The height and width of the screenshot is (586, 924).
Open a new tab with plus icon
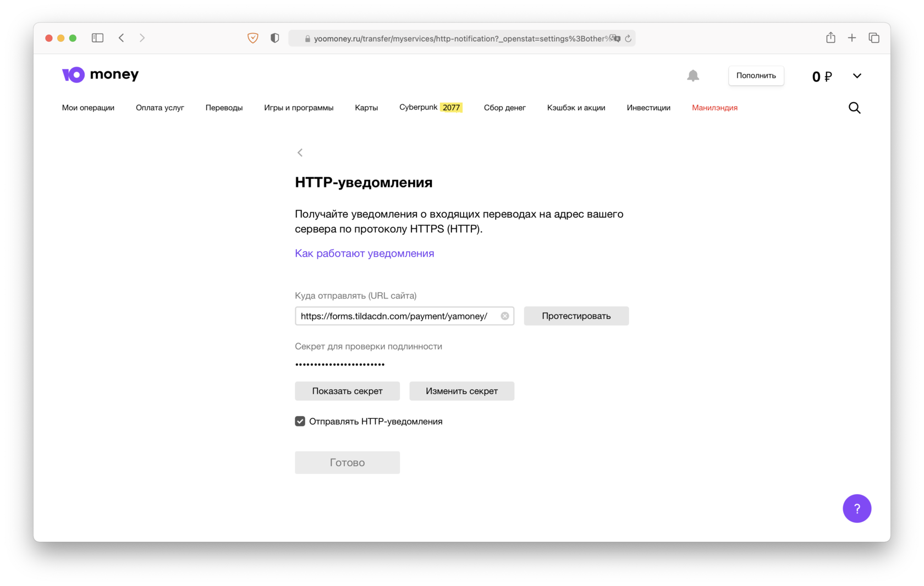(852, 38)
